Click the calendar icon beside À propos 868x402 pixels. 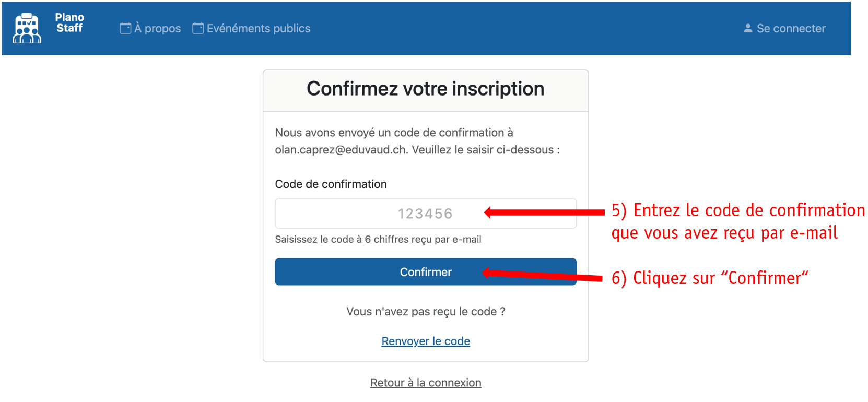click(125, 28)
